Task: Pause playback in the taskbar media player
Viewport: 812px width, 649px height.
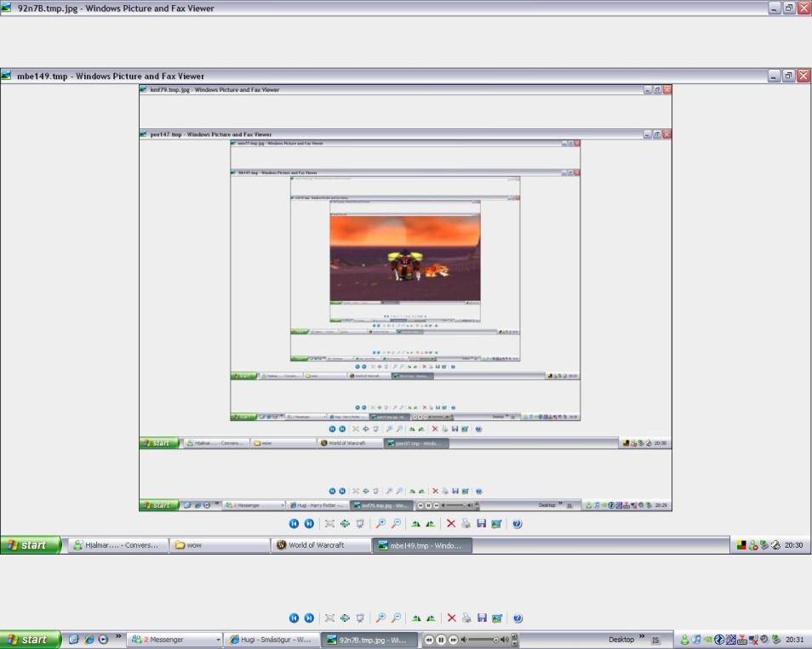Action: pos(441,640)
